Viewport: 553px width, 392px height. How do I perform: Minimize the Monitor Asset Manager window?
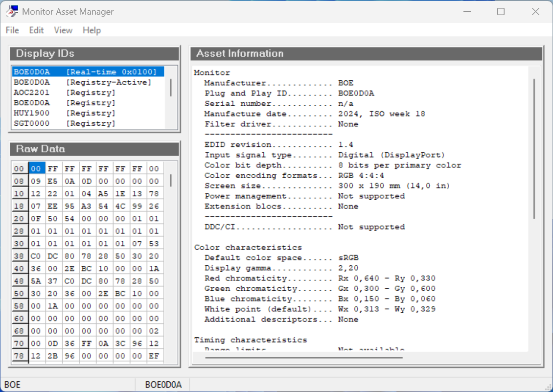[x=467, y=12]
